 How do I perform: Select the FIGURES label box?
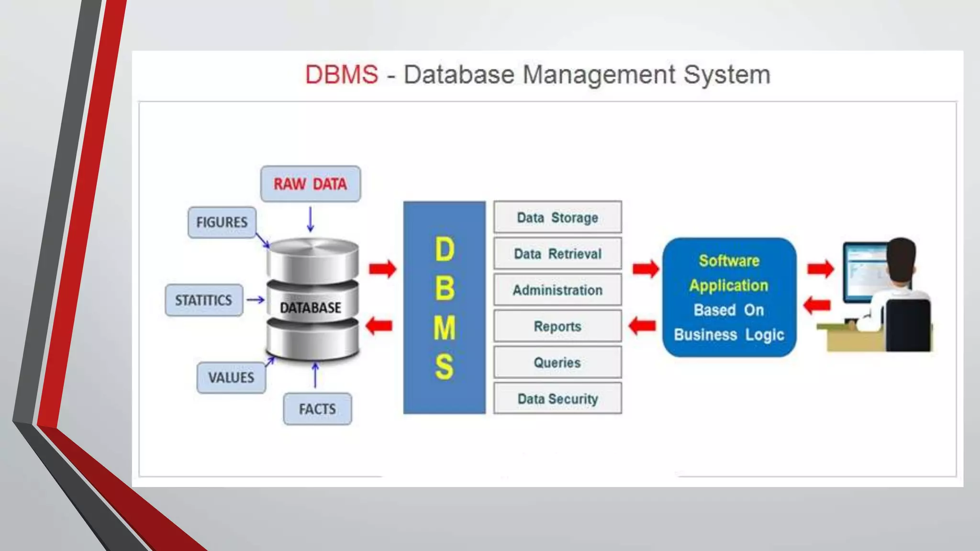pos(222,222)
